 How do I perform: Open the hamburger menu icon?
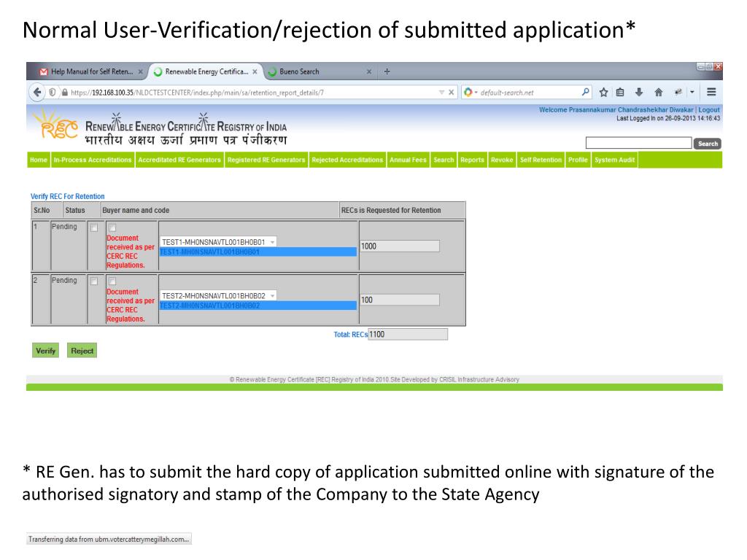(711, 92)
